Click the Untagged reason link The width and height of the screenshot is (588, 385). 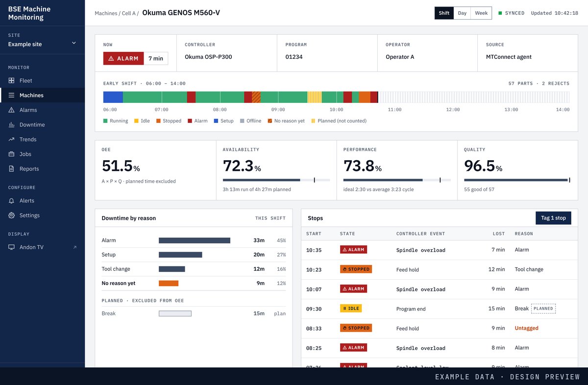526,328
